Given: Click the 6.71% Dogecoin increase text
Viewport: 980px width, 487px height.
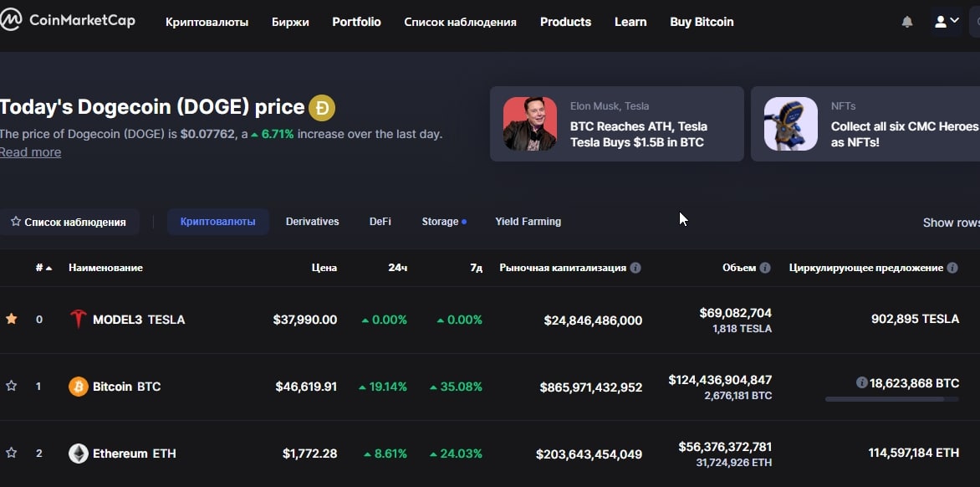Looking at the screenshot, I should [273, 134].
